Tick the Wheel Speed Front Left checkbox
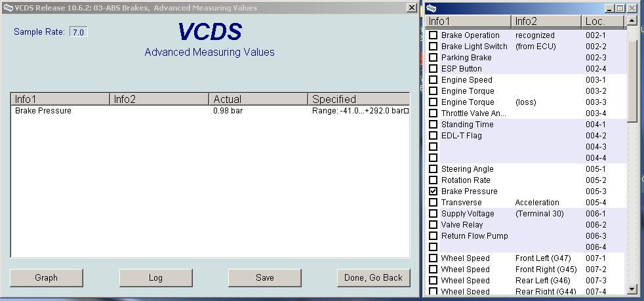Image resolution: width=644 pixels, height=301 pixels. (433, 258)
